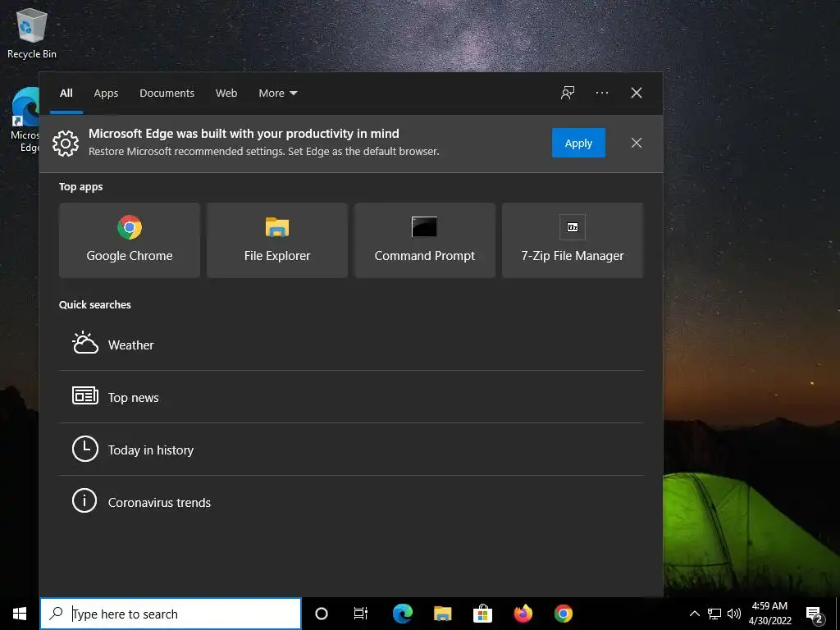This screenshot has width=840, height=630.
Task: Click the settings gear in Edge banner
Action: pos(66,143)
